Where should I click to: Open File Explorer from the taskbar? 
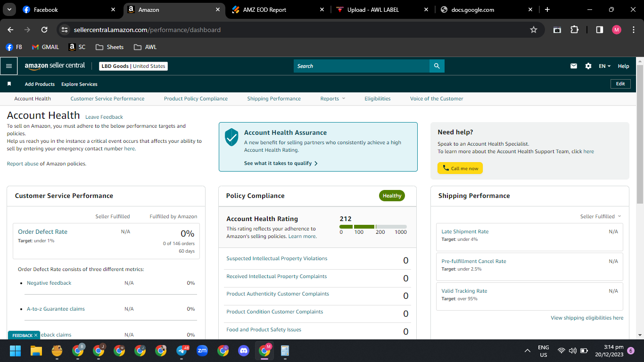(36, 351)
